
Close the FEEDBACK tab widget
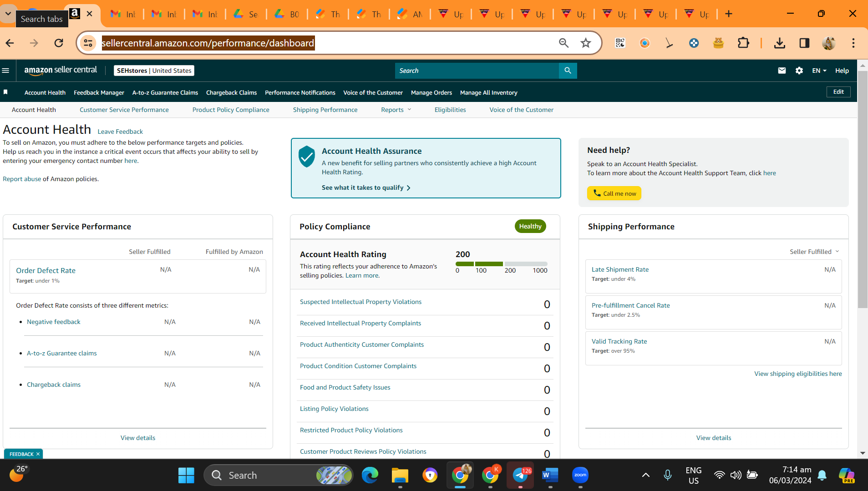tap(38, 454)
